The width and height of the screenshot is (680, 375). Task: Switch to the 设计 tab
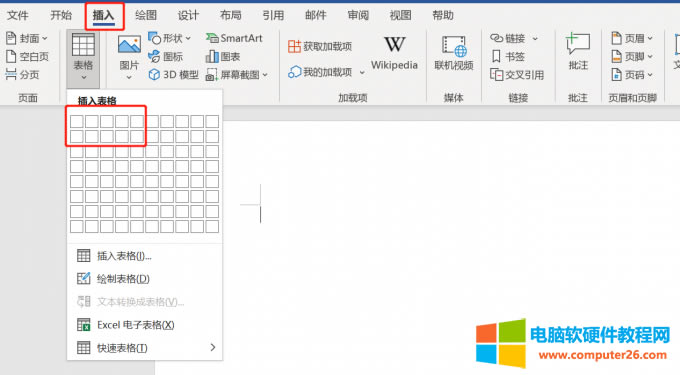pos(188,16)
